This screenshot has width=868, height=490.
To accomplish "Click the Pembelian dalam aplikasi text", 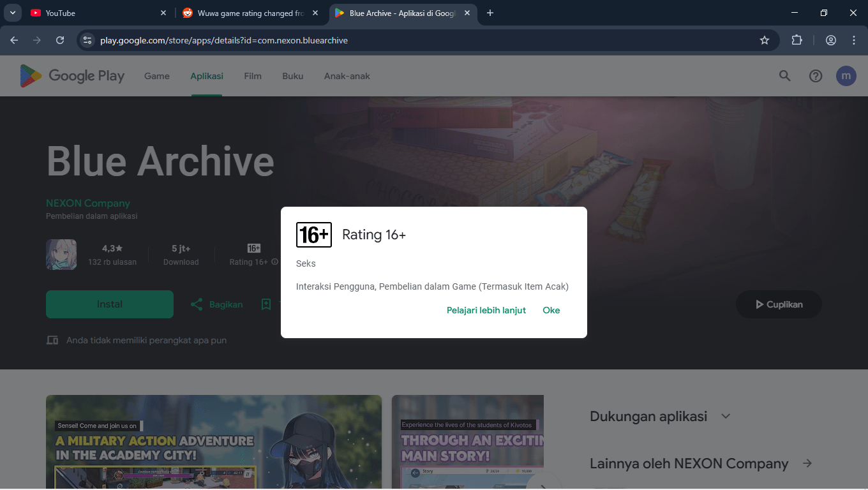I will (92, 216).
